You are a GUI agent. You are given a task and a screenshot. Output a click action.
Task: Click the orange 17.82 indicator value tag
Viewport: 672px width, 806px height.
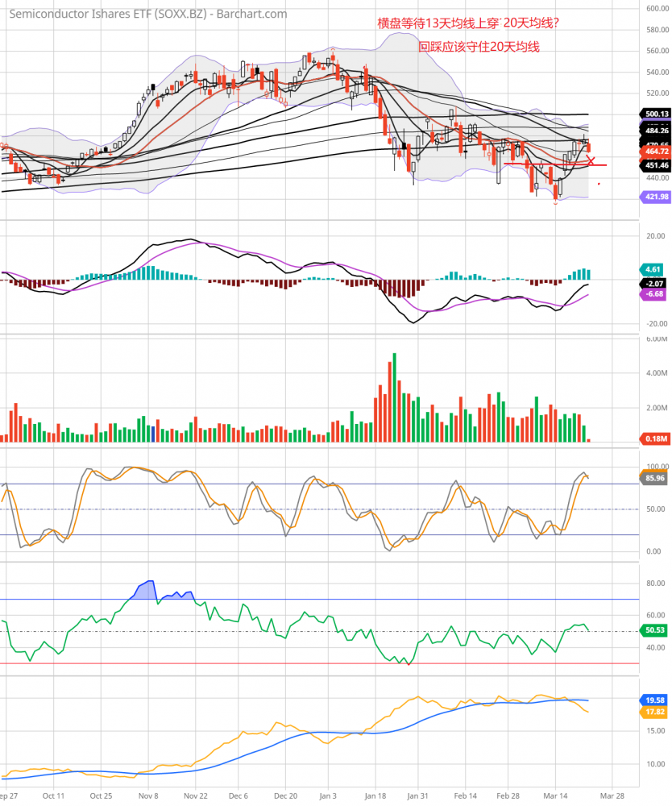pos(653,712)
